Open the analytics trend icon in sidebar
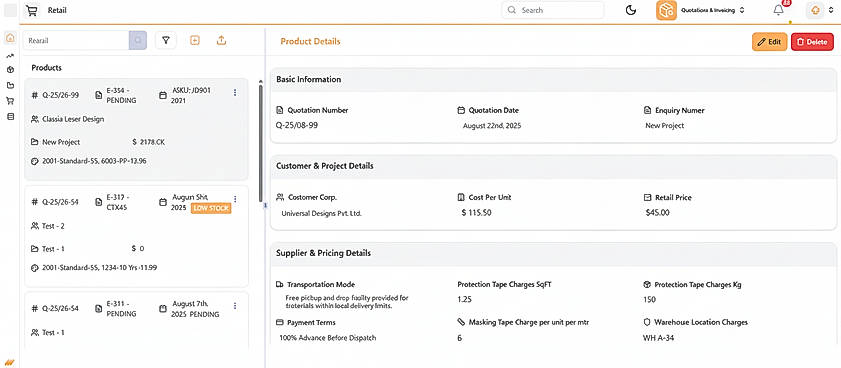Image resolution: width=841 pixels, height=368 pixels. click(10, 56)
